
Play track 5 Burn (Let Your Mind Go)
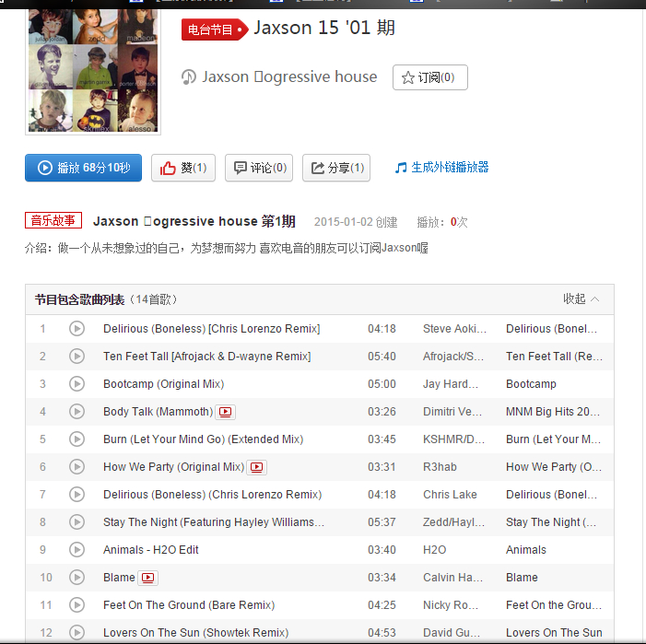coord(76,439)
